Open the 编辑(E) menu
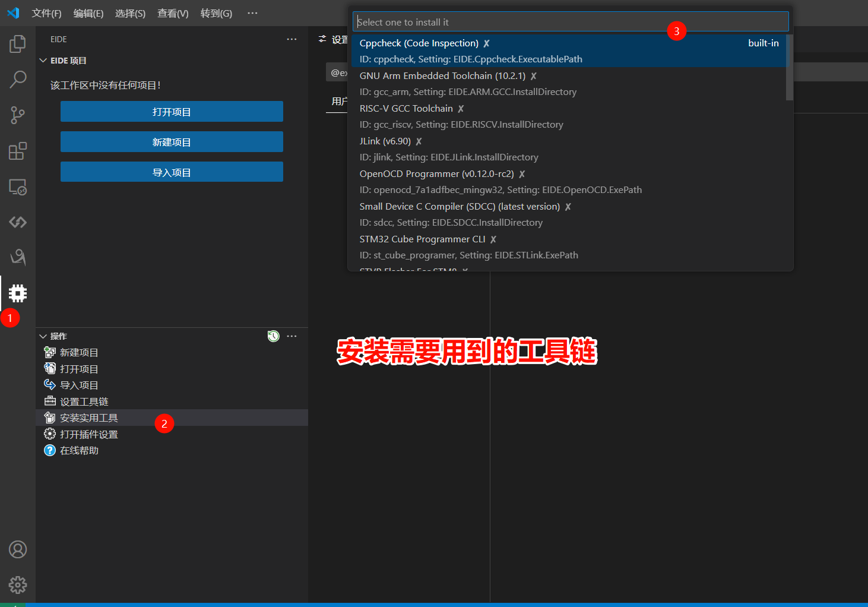This screenshot has width=868, height=607. coord(88,13)
